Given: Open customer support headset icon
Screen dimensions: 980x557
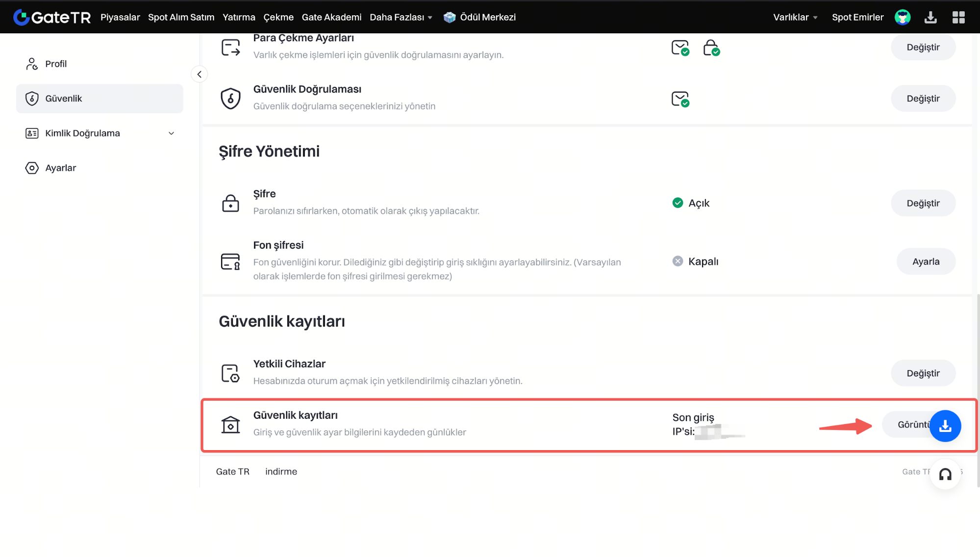Looking at the screenshot, I should [945, 474].
